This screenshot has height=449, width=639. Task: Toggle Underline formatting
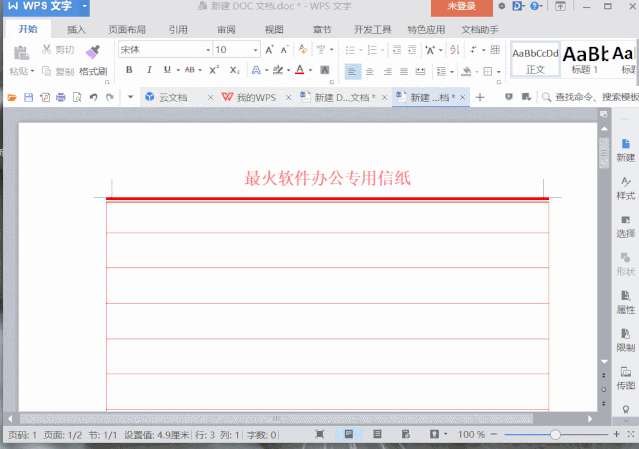pos(167,70)
